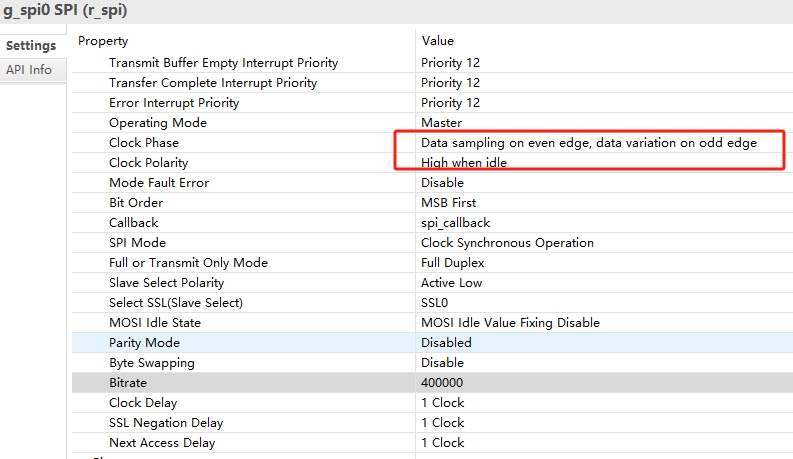Click the Active Low value
793x459 pixels.
click(x=451, y=283)
